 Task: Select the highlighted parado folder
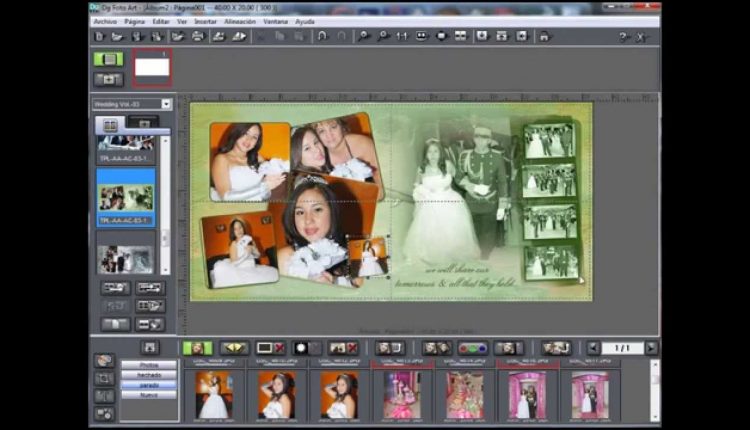click(x=149, y=385)
